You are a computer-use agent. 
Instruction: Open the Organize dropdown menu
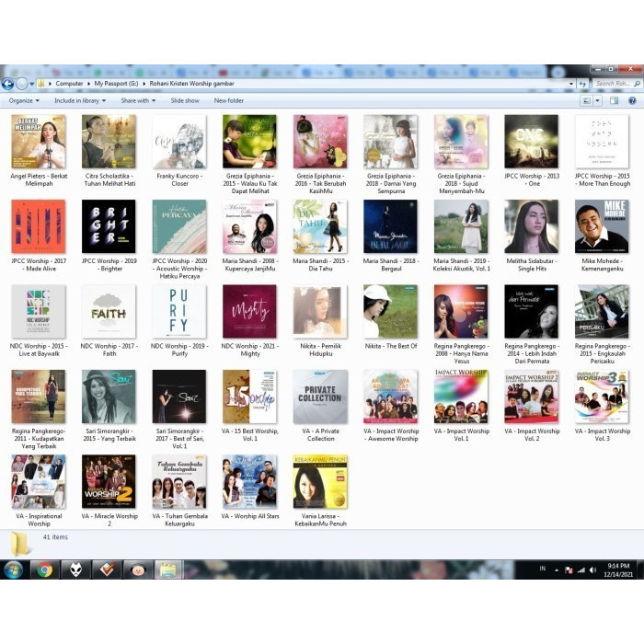pyautogui.click(x=23, y=100)
